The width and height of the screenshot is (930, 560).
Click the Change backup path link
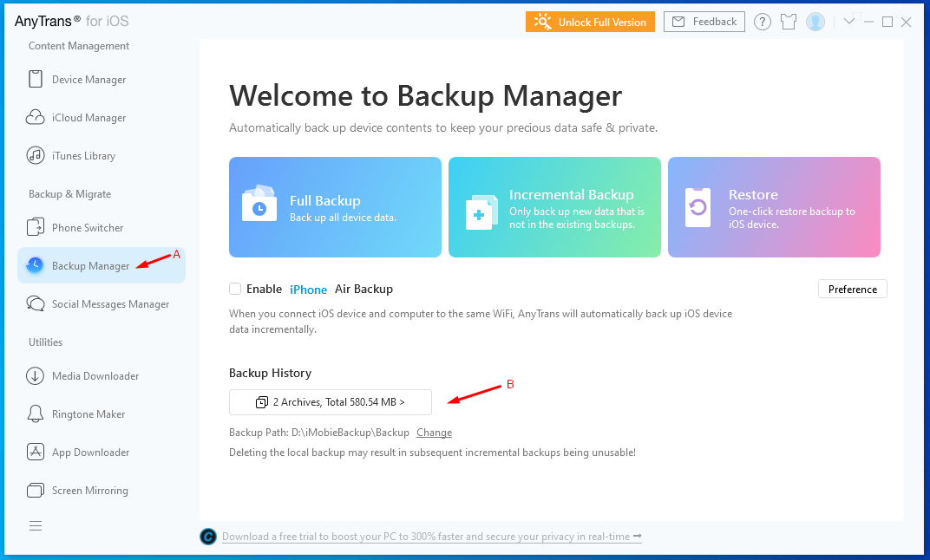pyautogui.click(x=434, y=433)
